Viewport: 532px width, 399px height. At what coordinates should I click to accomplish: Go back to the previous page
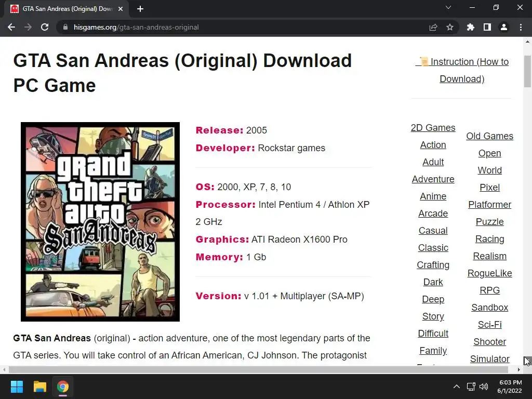coord(11,27)
